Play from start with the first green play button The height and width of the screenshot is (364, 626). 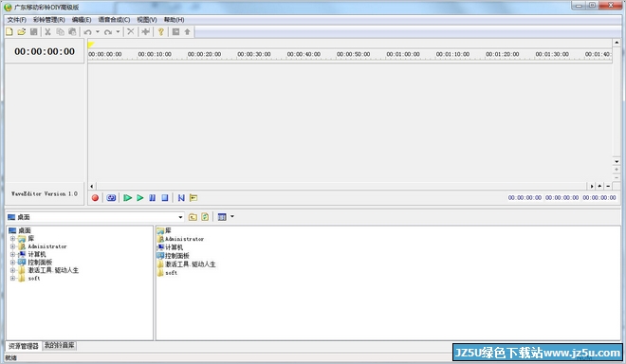(x=128, y=198)
